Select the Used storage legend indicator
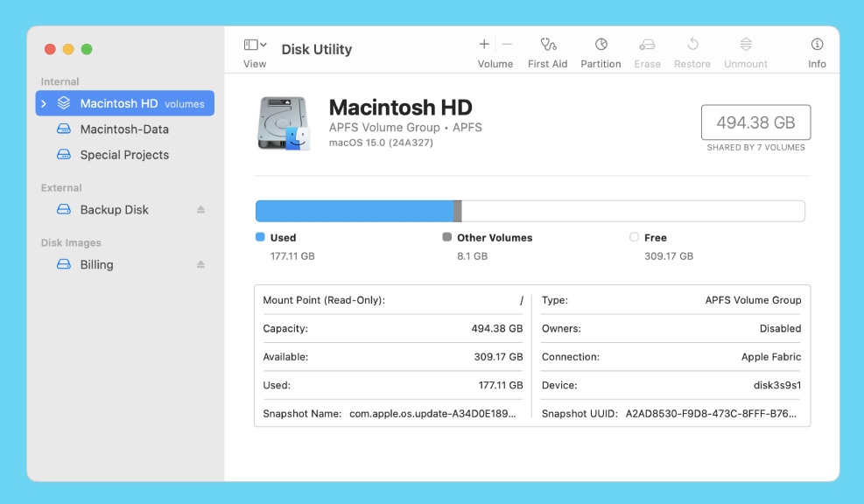The width and height of the screenshot is (864, 504). pos(261,237)
